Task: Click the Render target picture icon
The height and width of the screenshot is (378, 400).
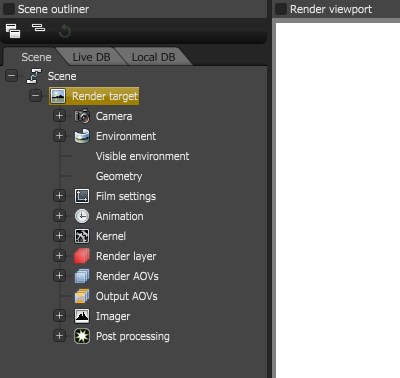Action: (58, 96)
